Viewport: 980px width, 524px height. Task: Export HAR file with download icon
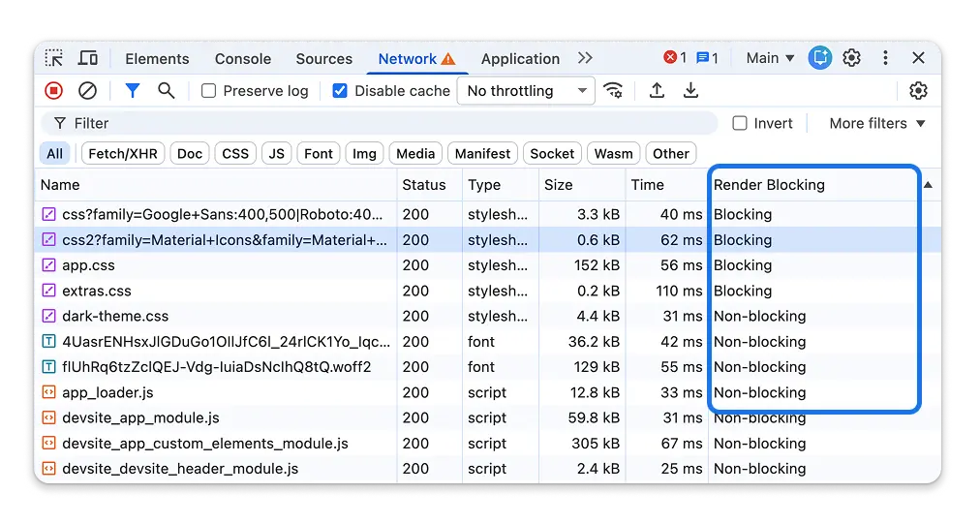point(690,91)
